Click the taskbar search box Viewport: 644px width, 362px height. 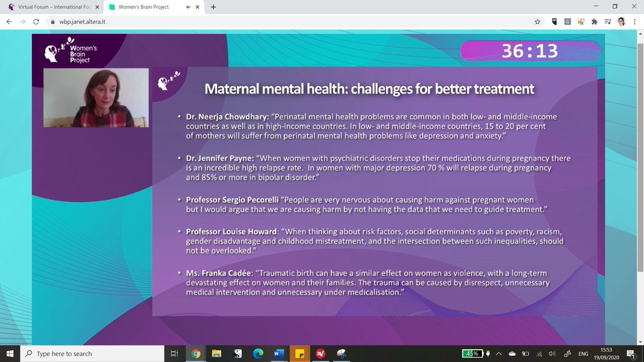[92, 353]
